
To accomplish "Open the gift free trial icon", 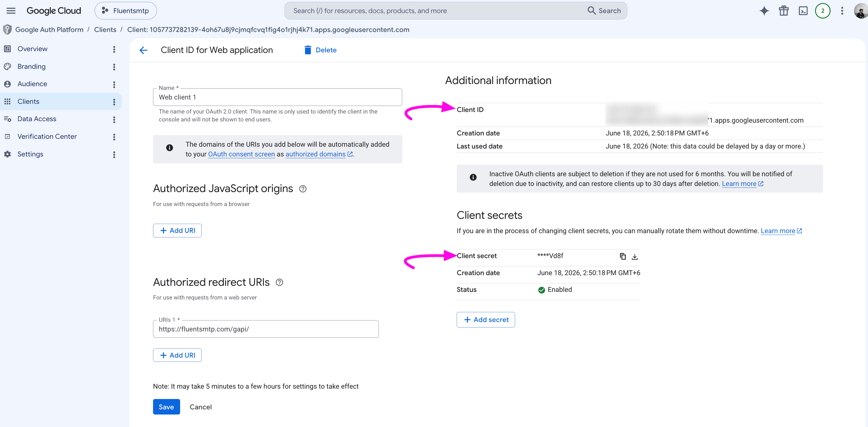I will click(x=783, y=11).
